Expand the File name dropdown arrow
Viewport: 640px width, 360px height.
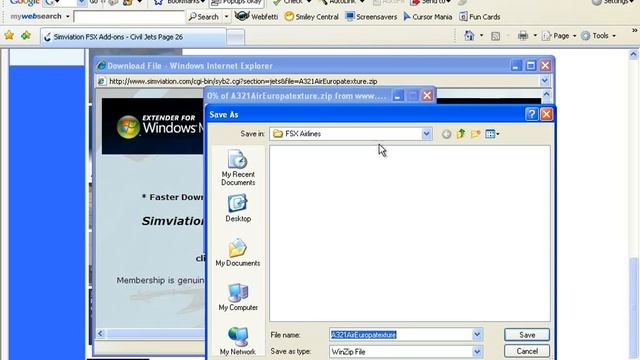(477, 335)
